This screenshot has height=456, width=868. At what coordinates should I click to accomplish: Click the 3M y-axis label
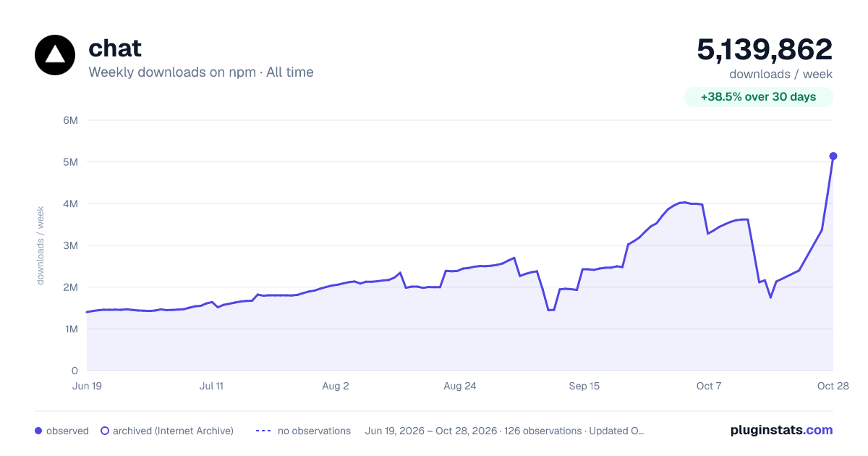[x=71, y=245]
